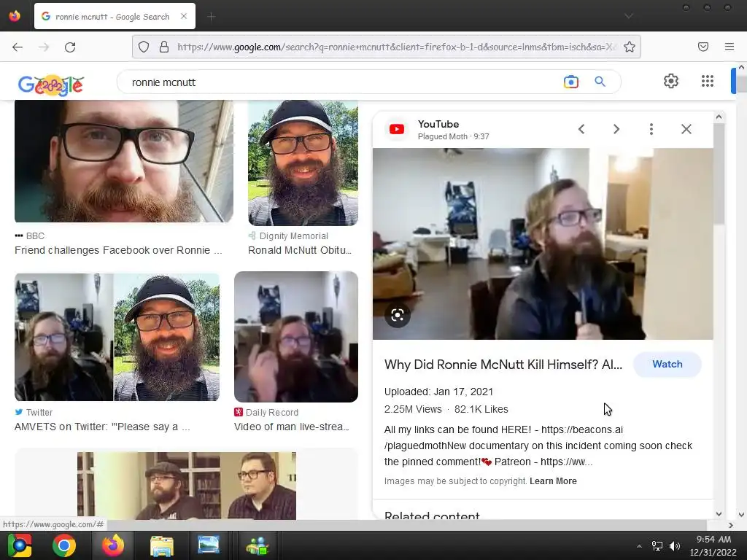Open a new tab with plus button
The image size is (747, 560).
(x=212, y=17)
